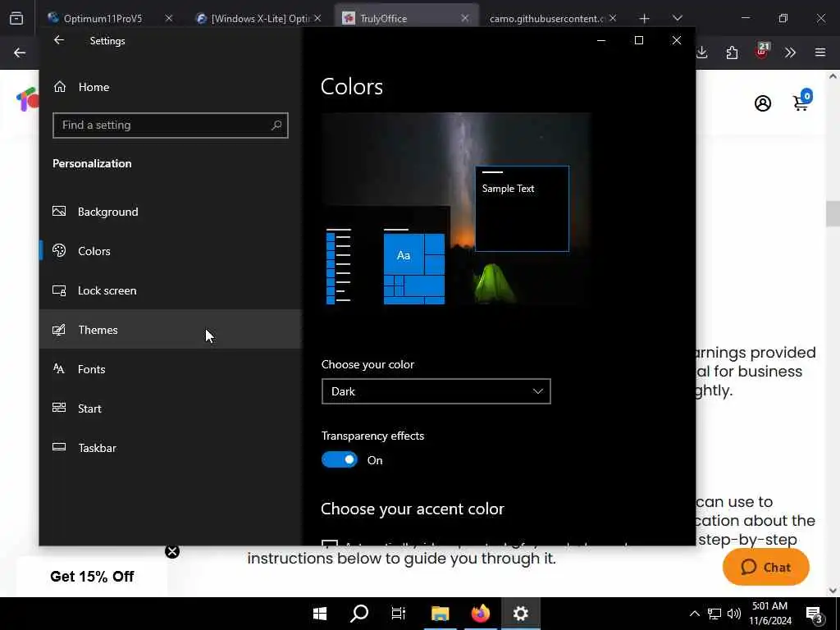Open the network tray icon
The height and width of the screenshot is (630, 840).
(714, 614)
